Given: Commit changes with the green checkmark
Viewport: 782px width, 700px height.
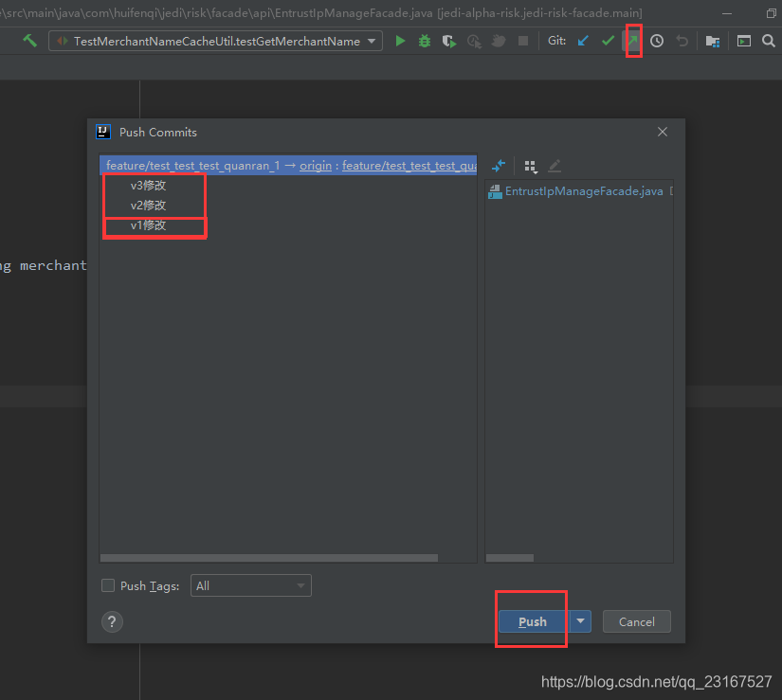Looking at the screenshot, I should coord(608,41).
